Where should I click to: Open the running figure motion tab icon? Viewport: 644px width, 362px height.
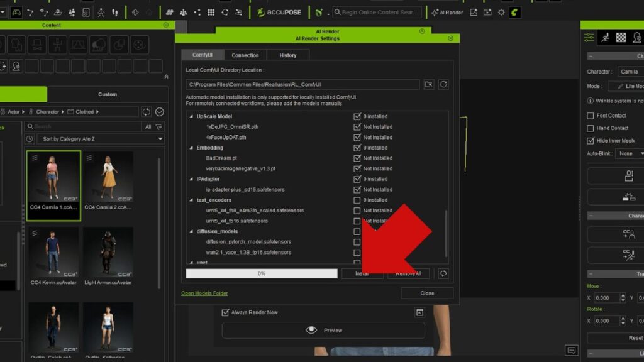(606, 38)
